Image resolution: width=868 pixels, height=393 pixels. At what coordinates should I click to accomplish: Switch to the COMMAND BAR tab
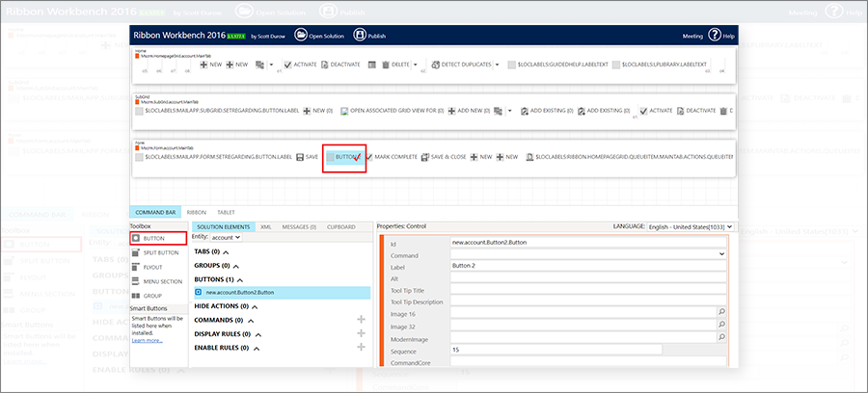[x=155, y=212]
